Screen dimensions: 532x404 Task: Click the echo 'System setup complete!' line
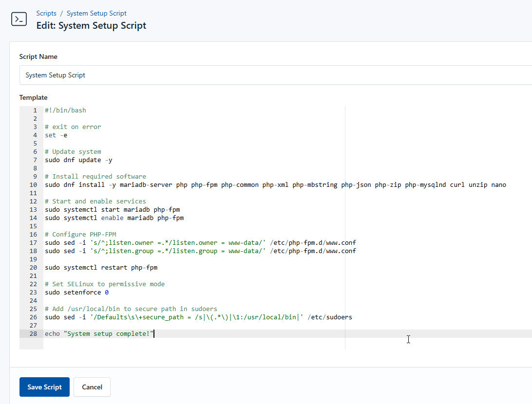point(99,333)
